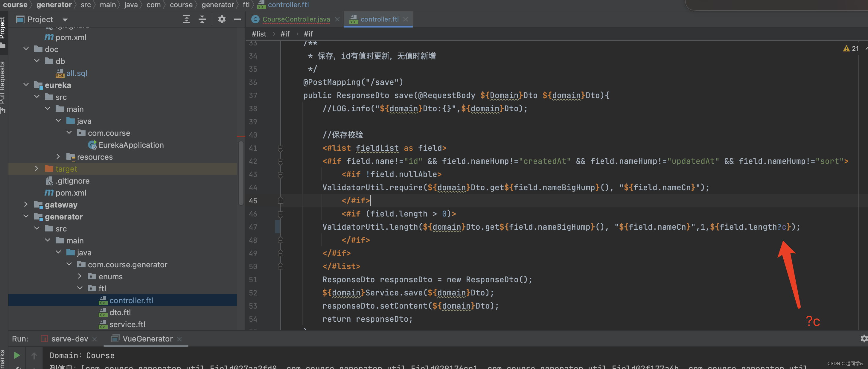Switch to CourseController.java tab
The width and height of the screenshot is (868, 369).
pos(296,19)
